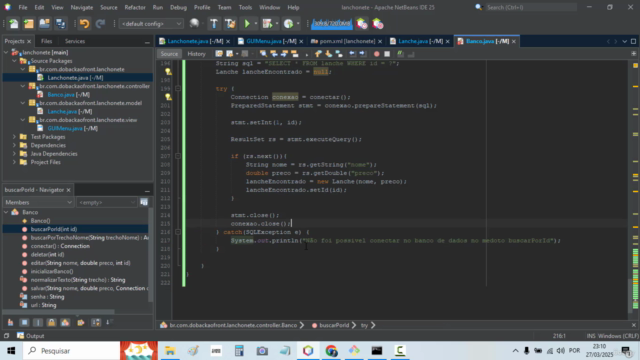Click the lightbulb hint on line 197
Image resolution: width=640 pixels, height=360 pixels.
(168, 72)
